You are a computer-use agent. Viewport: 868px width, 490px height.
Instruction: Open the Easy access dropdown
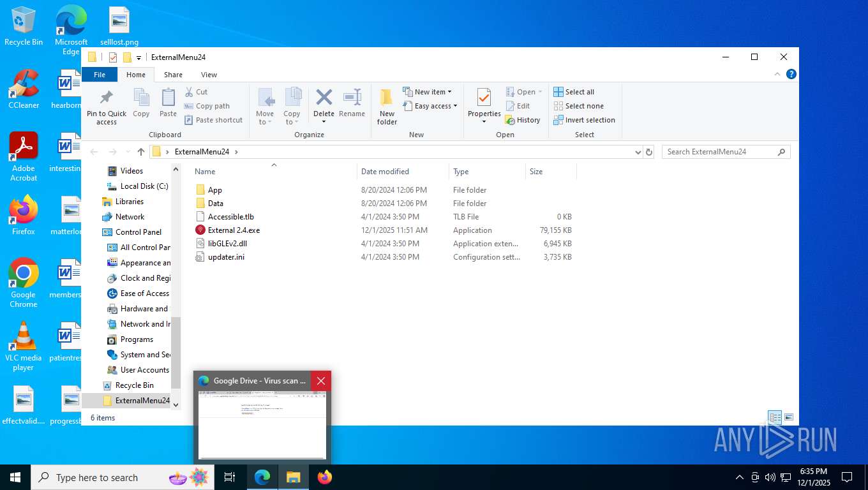430,106
